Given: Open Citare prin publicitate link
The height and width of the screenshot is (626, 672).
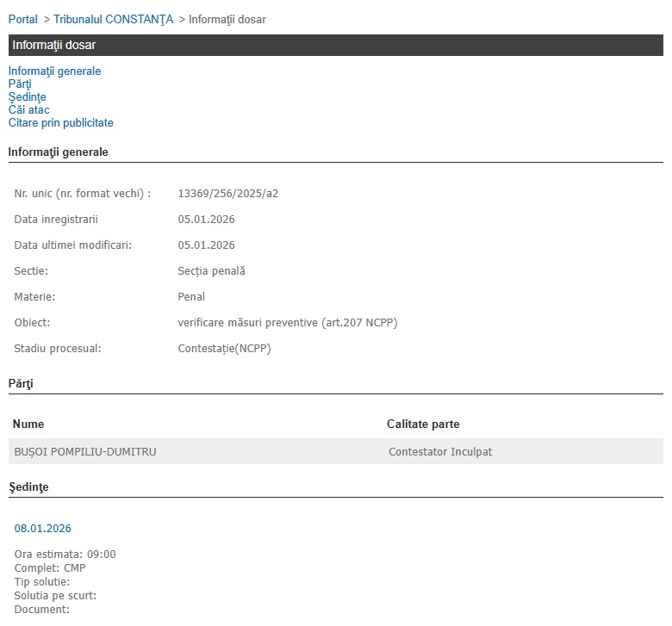Looking at the screenshot, I should click(60, 123).
